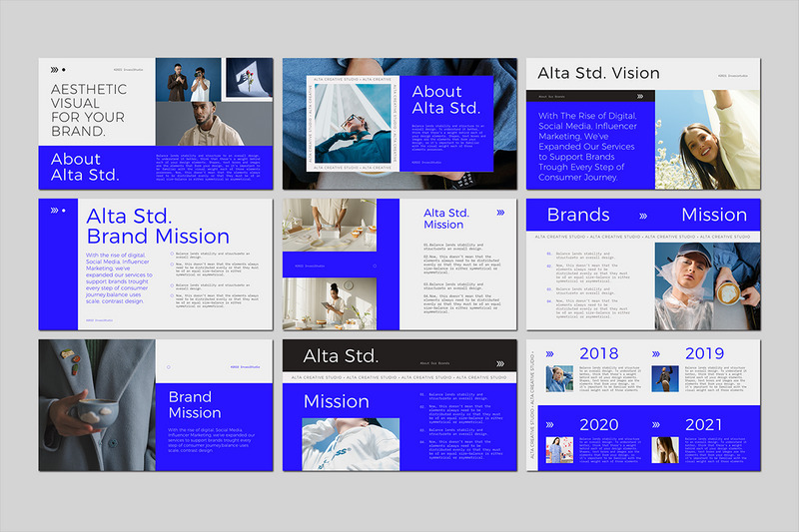The image size is (799, 532).
Task: Select the vertical ALTA CREATIVE STUDIO text on the timeline slide
Action: (532, 404)
